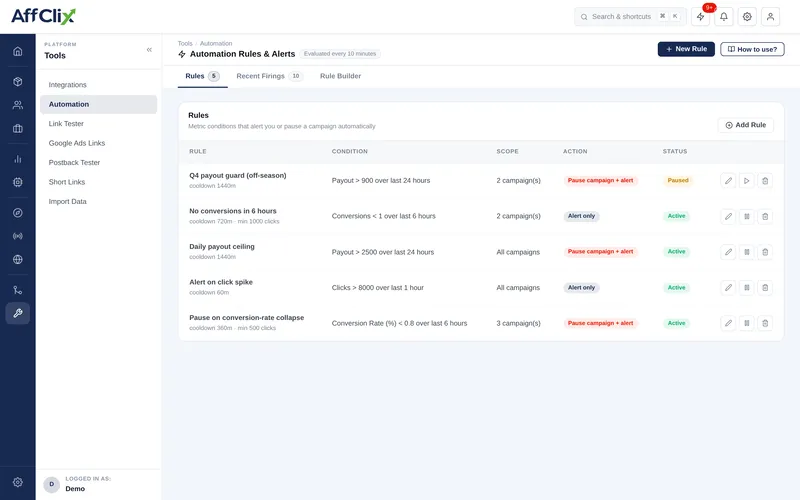The image size is (800, 500).
Task: Open bottom settings gear in left rail
Action: pyautogui.click(x=17, y=482)
